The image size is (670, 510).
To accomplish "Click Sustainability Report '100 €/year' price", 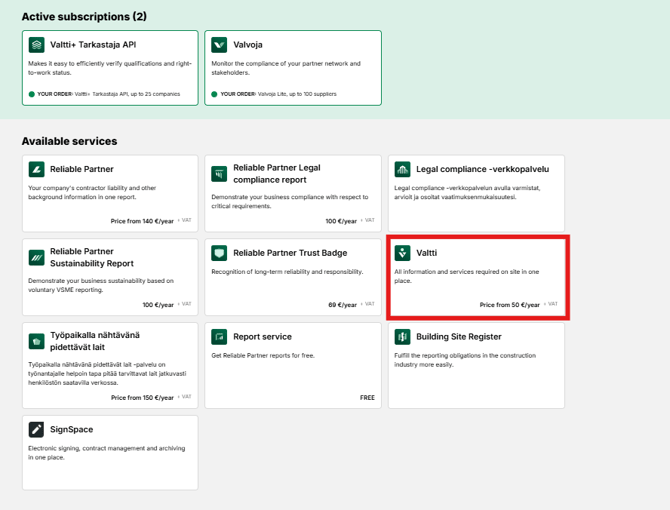I will pyautogui.click(x=158, y=305).
